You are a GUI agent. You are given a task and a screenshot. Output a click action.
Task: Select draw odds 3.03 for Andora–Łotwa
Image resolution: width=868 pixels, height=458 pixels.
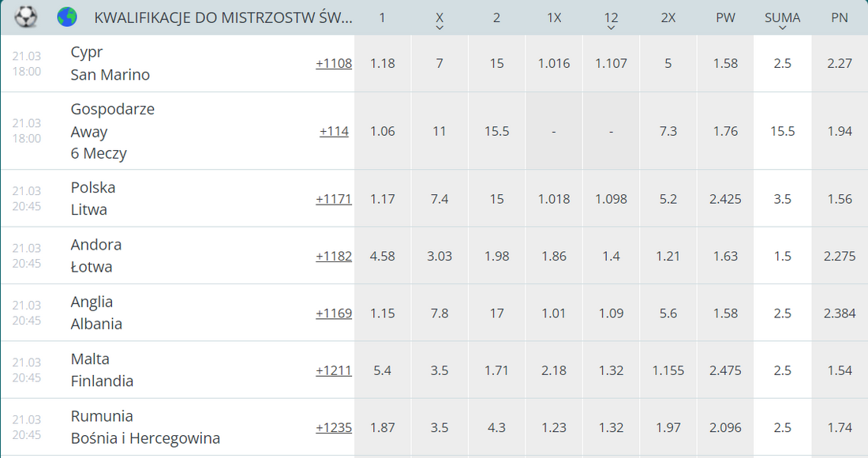point(440,256)
